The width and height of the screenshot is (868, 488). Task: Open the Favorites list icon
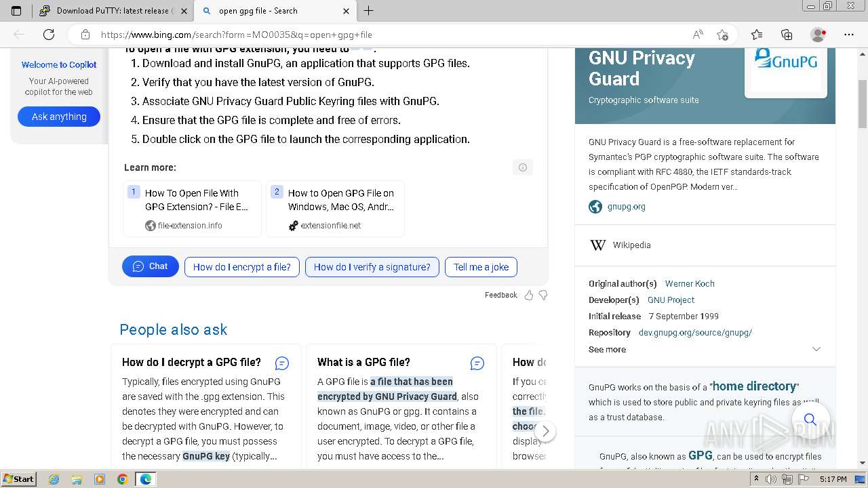[757, 35]
